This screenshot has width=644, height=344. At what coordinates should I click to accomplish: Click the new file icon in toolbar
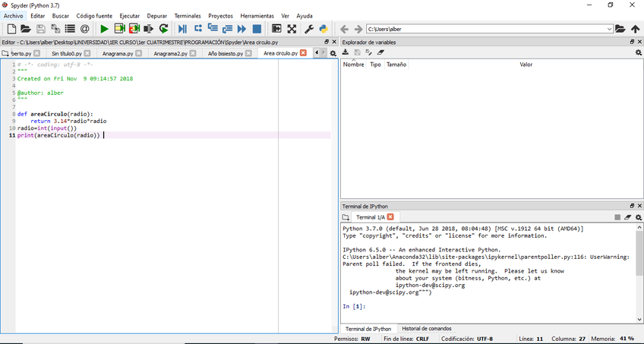point(12,29)
